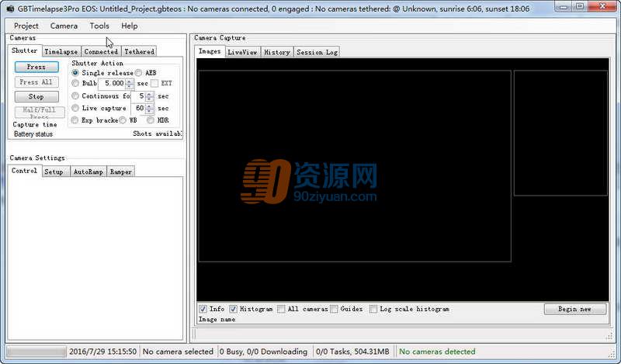Click the Begin new button
This screenshot has height=364, width=621.
pyautogui.click(x=574, y=309)
